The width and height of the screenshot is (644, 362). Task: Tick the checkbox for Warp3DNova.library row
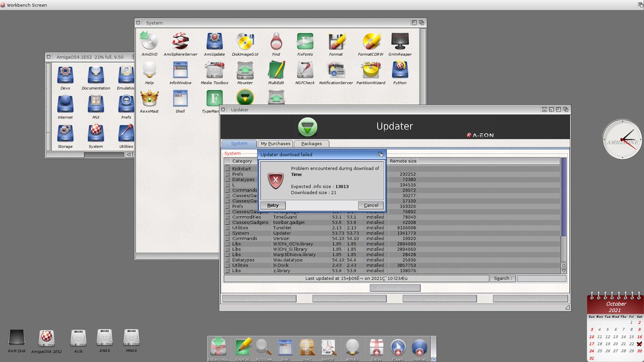(x=228, y=255)
